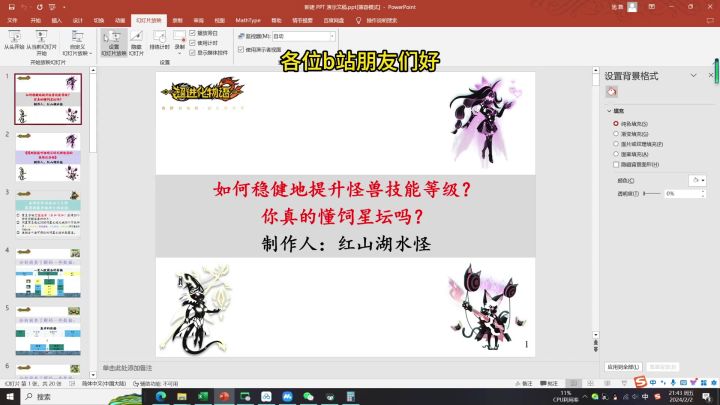
Task: Switch to the View tab
Action: (x=219, y=20)
